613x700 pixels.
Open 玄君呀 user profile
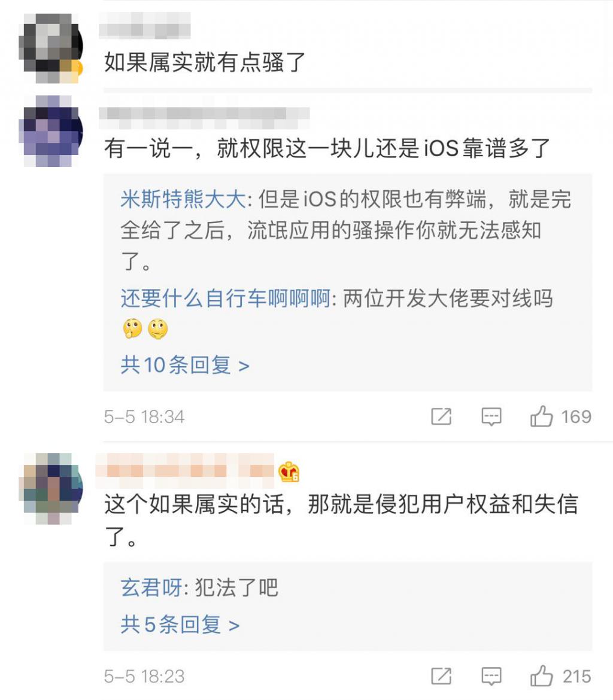pyautogui.click(x=151, y=588)
